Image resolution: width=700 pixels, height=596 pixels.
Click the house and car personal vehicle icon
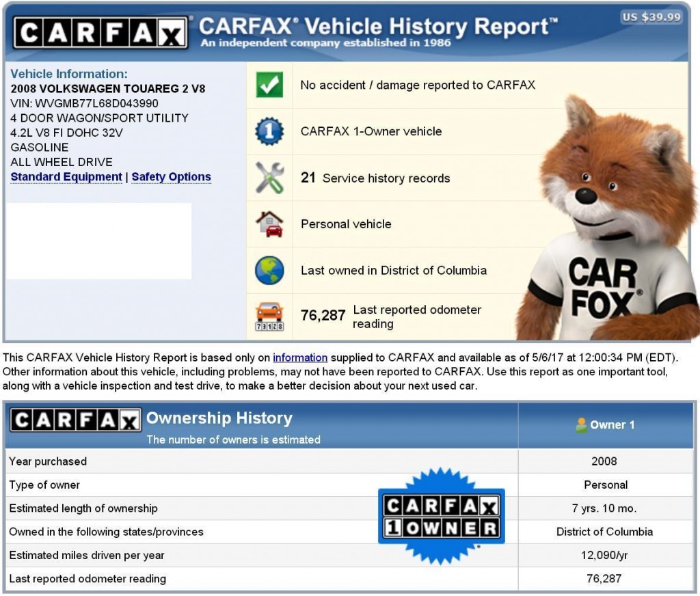(x=269, y=223)
